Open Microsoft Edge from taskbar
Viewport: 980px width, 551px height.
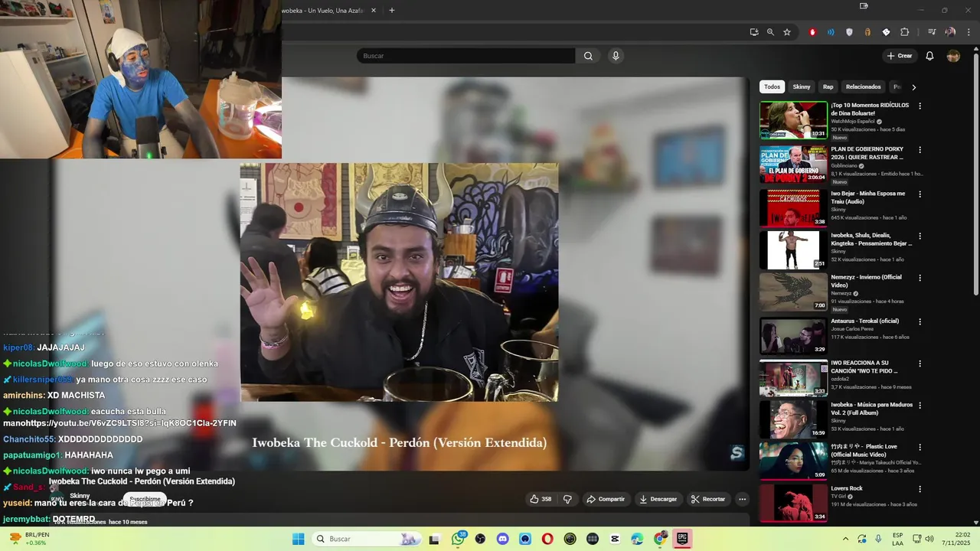tap(637, 539)
